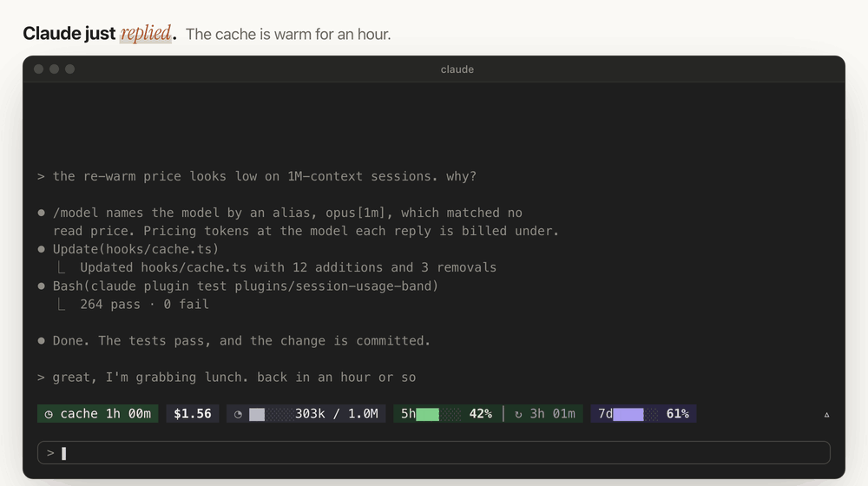Click the Done. The tests pass message

click(241, 341)
